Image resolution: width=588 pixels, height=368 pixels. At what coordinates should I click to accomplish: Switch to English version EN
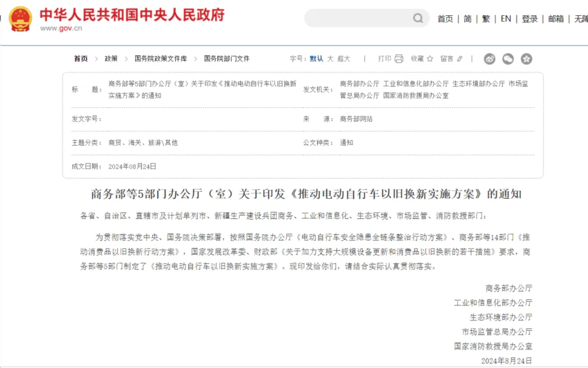coord(506,19)
